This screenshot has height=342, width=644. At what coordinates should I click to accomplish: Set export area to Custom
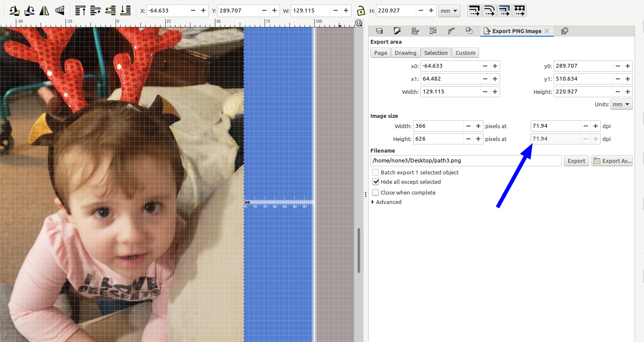click(465, 53)
